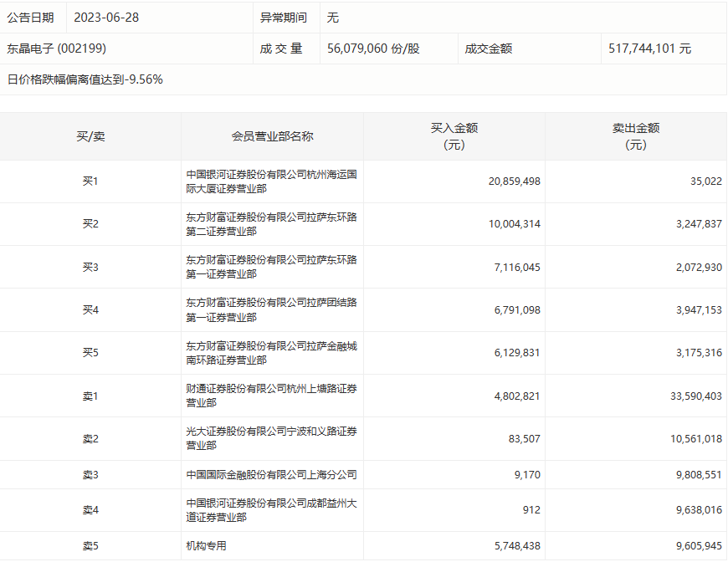The height and width of the screenshot is (562, 728).
Task: Click sell amount 35,022
Action: pos(705,181)
